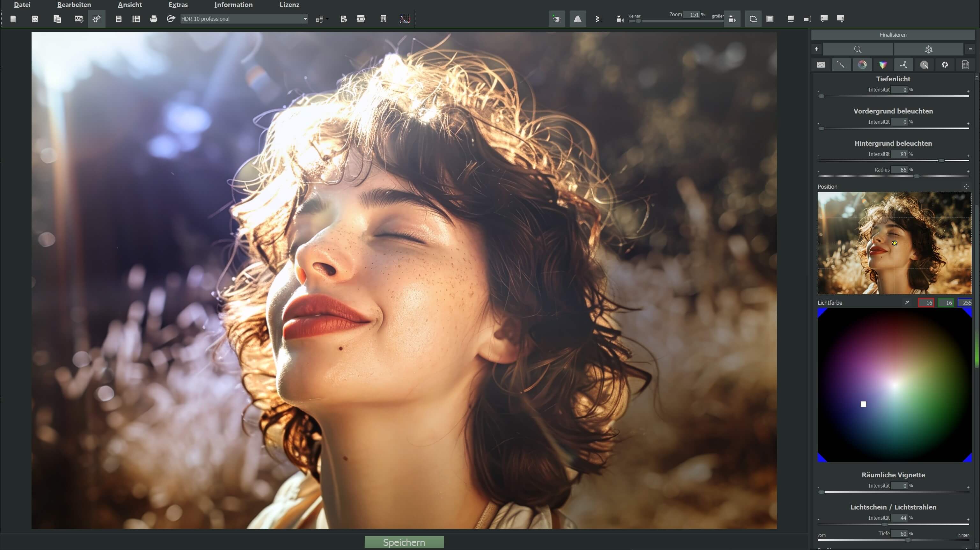This screenshot has width=980, height=550.
Task: Select the aperture shutter module icon
Action: [x=945, y=65]
